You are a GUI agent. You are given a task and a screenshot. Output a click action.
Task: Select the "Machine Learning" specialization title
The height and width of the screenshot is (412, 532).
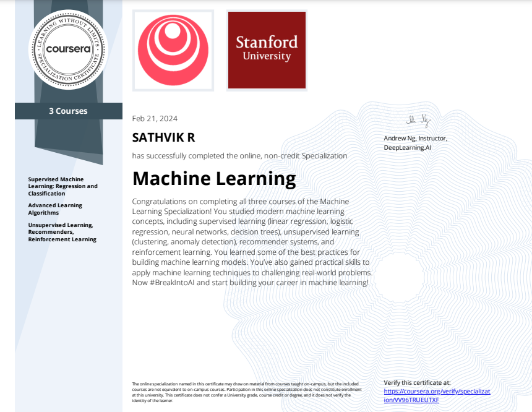[x=214, y=179]
